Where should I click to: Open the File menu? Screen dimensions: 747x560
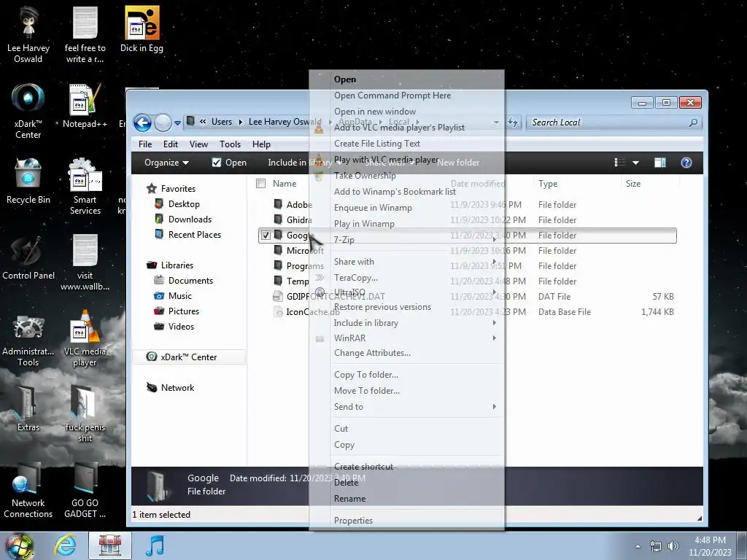click(x=145, y=144)
